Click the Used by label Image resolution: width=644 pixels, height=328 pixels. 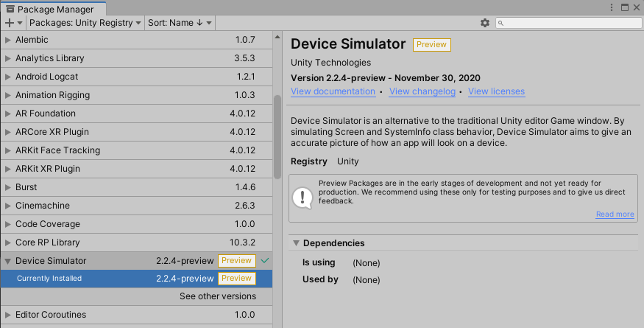coord(320,279)
